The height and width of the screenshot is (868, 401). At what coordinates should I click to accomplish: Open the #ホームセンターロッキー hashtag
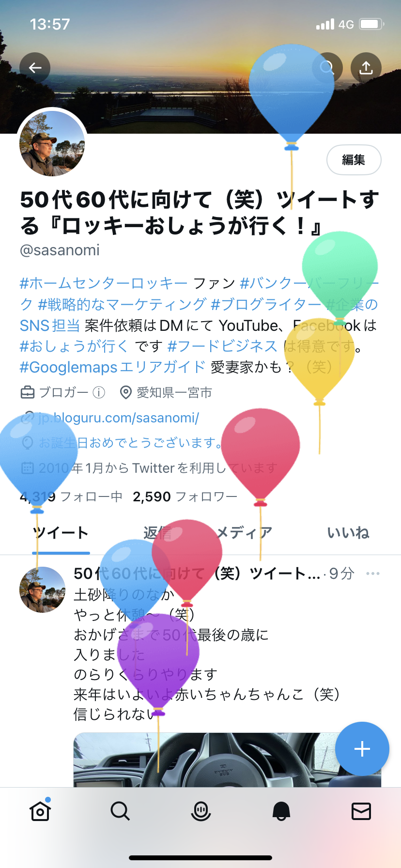click(104, 283)
